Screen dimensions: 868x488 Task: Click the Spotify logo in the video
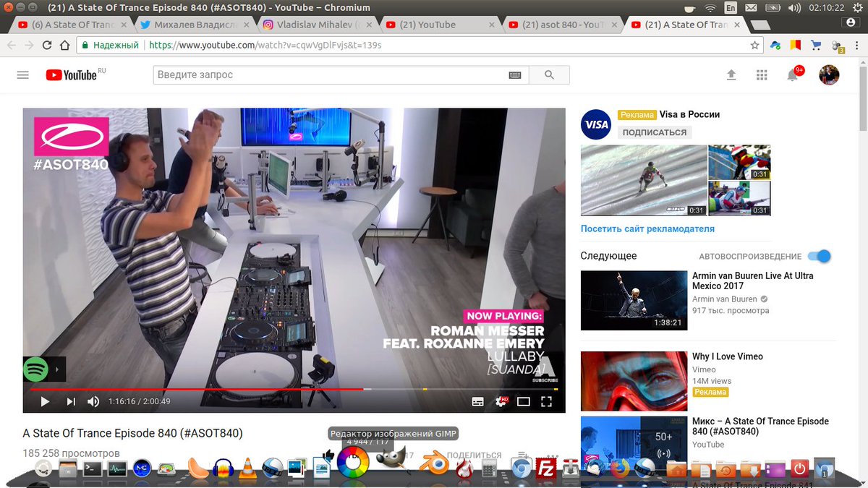(x=36, y=370)
